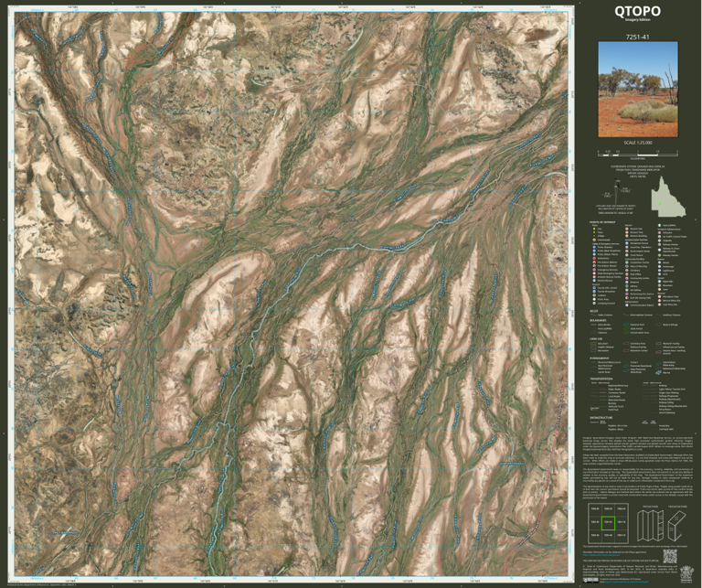
Task: Click the Communication Station legend symbol
Action: click(627, 305)
